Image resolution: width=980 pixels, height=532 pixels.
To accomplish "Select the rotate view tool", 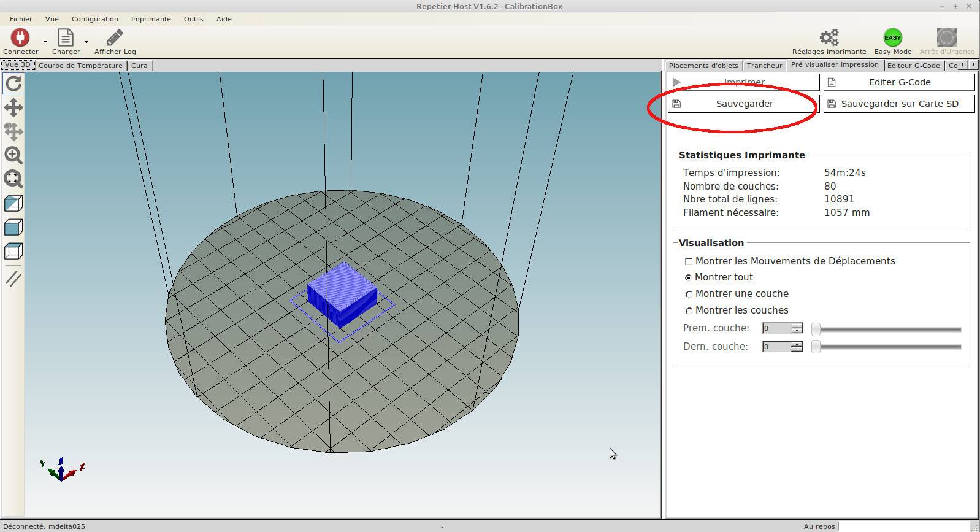I will (x=13, y=83).
